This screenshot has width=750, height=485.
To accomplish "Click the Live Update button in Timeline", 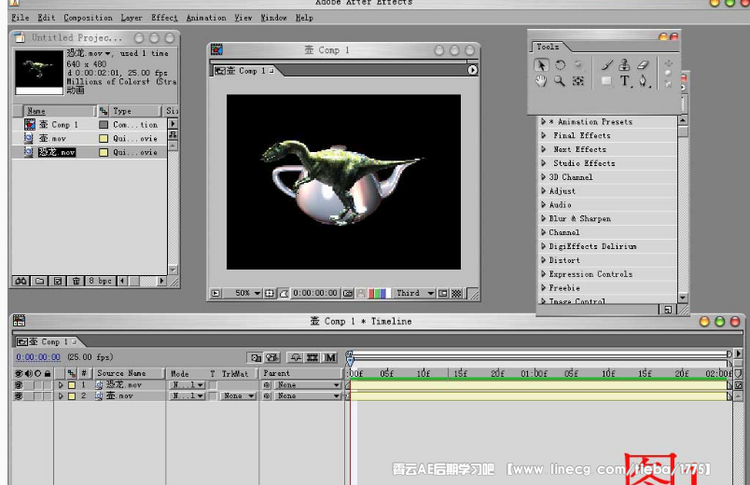I will pyautogui.click(x=256, y=358).
